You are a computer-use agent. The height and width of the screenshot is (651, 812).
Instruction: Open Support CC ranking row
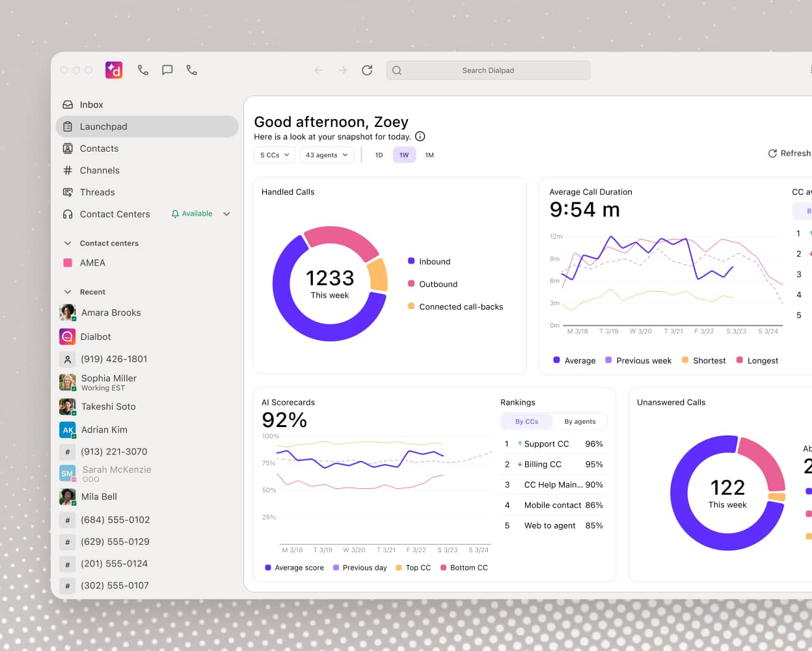pyautogui.click(x=554, y=444)
